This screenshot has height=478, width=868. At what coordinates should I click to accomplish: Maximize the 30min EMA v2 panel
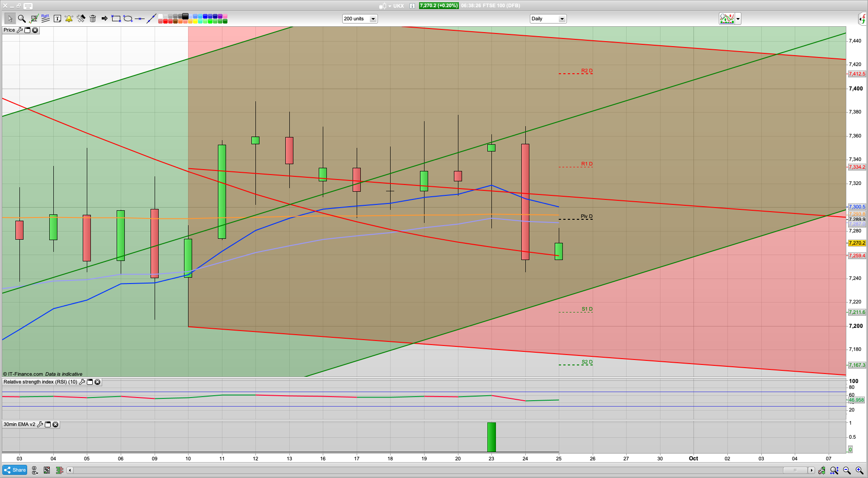(x=47, y=425)
